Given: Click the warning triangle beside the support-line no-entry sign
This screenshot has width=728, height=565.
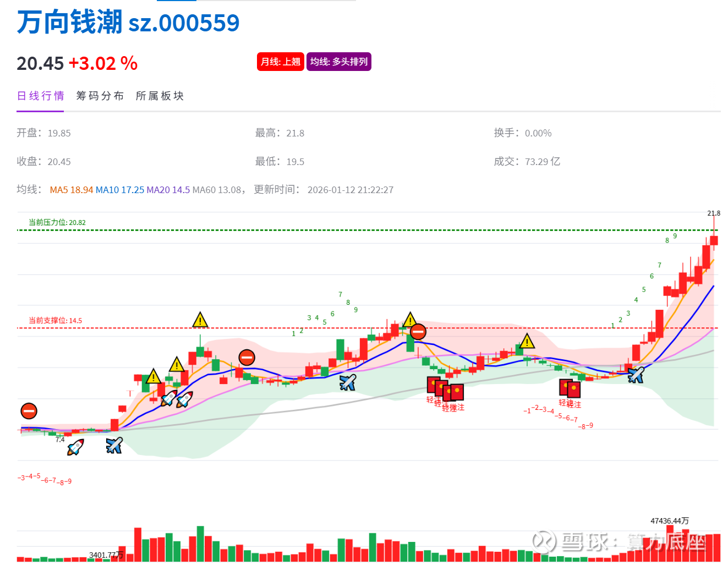Looking at the screenshot, I should [410, 319].
